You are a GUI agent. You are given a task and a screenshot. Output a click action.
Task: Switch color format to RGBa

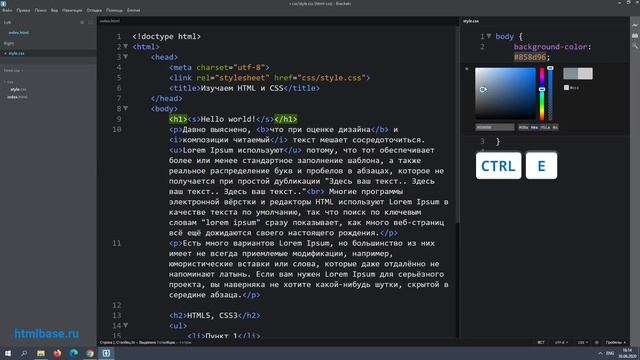tap(523, 127)
